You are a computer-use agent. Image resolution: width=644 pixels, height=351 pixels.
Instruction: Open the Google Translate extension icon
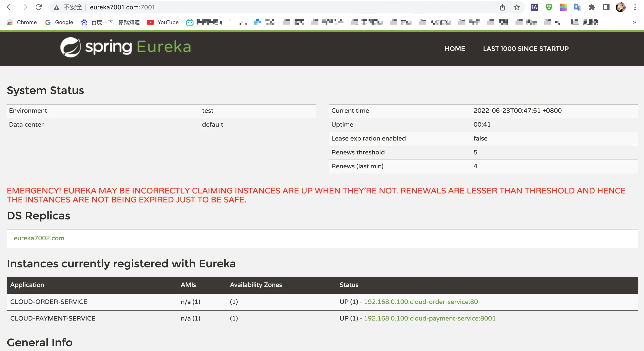(x=577, y=7)
